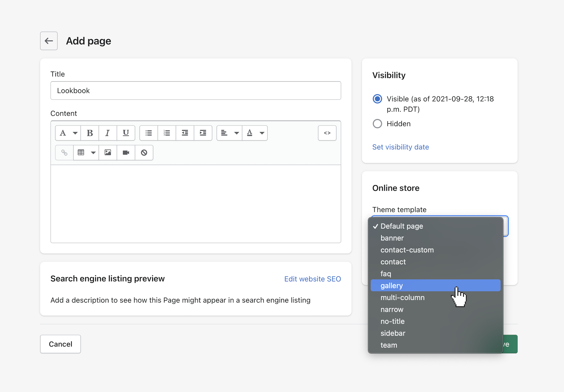This screenshot has width=564, height=392.
Task: Insert a video into content
Action: [126, 153]
